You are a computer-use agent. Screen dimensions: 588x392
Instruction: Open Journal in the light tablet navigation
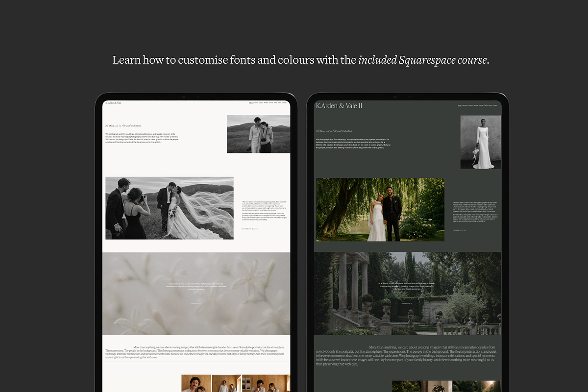click(271, 103)
